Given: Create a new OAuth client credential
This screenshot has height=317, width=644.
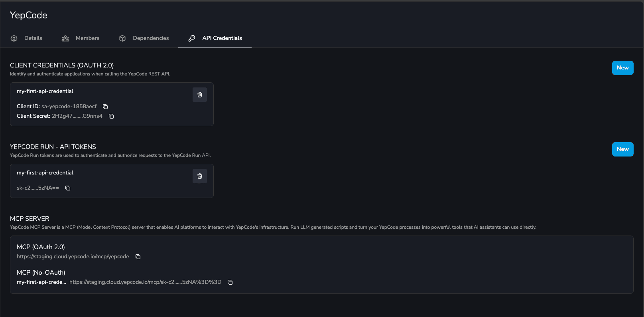Looking at the screenshot, I should 623,68.
